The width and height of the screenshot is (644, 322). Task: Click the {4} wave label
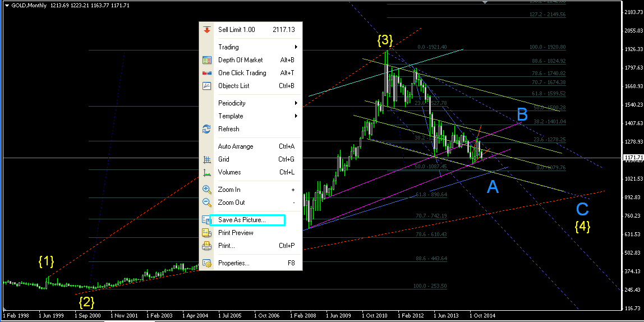click(x=582, y=226)
